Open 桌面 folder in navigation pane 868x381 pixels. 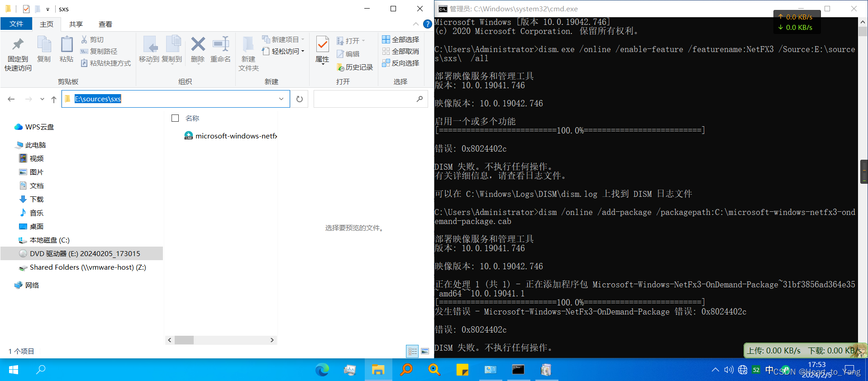pos(32,227)
